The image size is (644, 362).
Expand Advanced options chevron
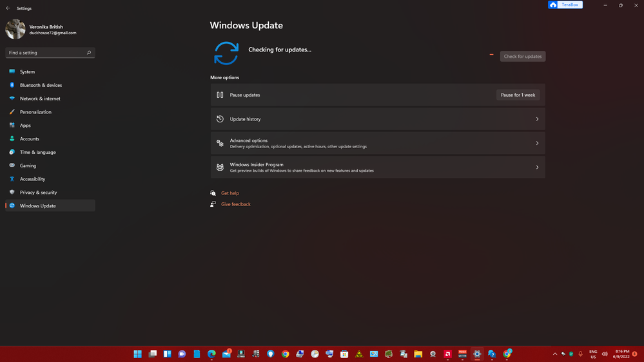tap(537, 143)
